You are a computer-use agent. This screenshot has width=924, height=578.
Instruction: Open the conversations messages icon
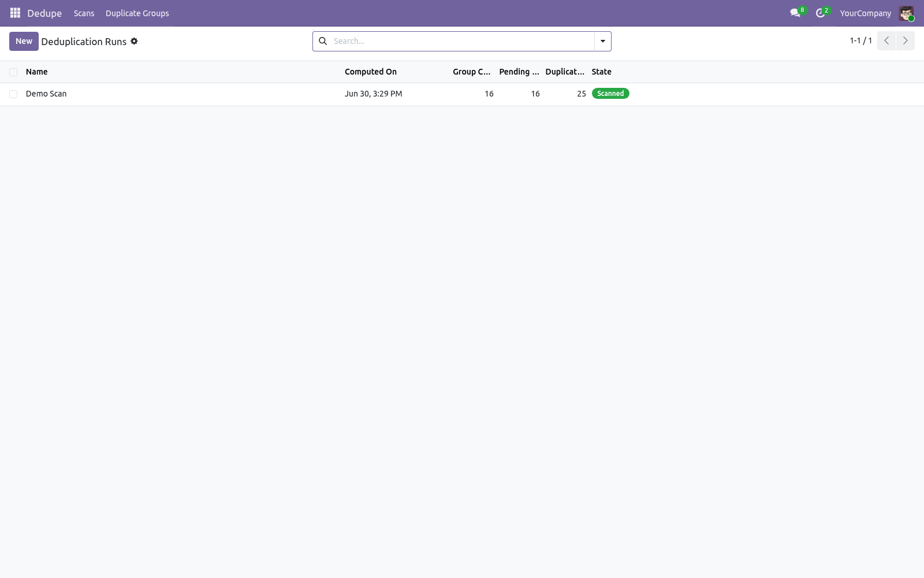[795, 13]
